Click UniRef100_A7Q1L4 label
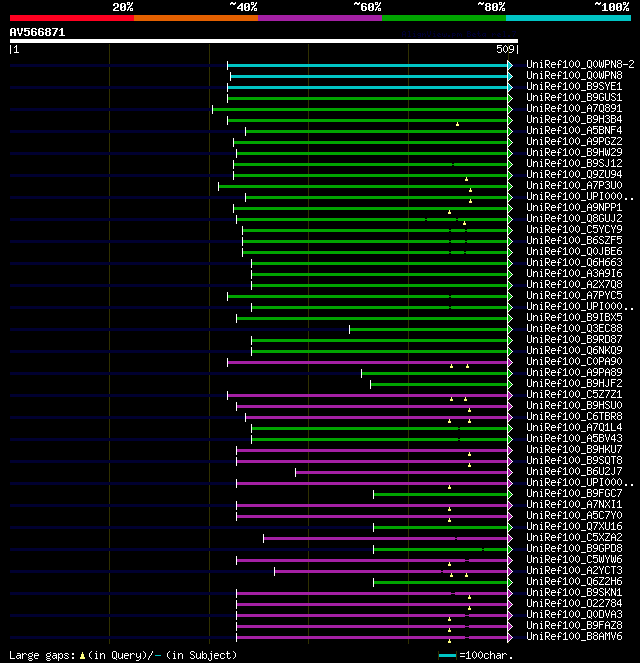The image size is (640, 663). pos(574,427)
